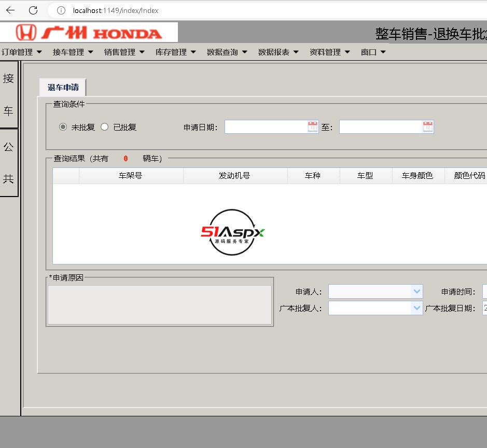The width and height of the screenshot is (487, 448).
Task: Click the 车架号 column header
Action: [131, 176]
